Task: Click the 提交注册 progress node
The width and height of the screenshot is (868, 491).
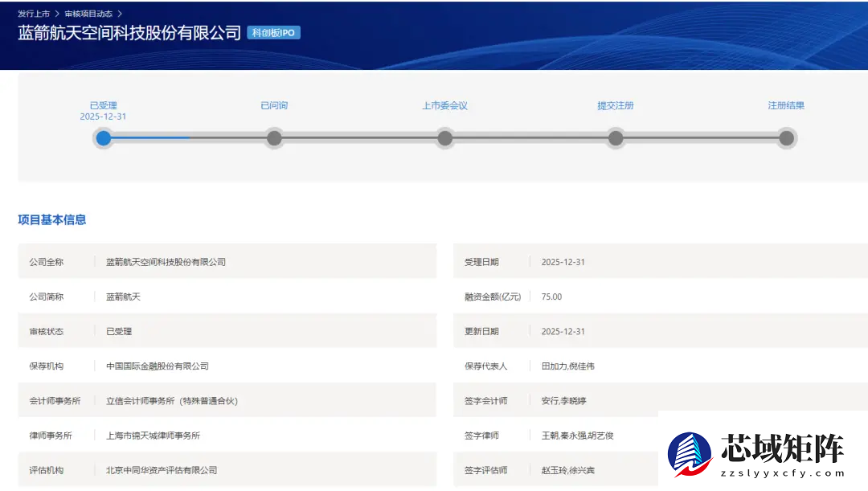Action: click(615, 138)
